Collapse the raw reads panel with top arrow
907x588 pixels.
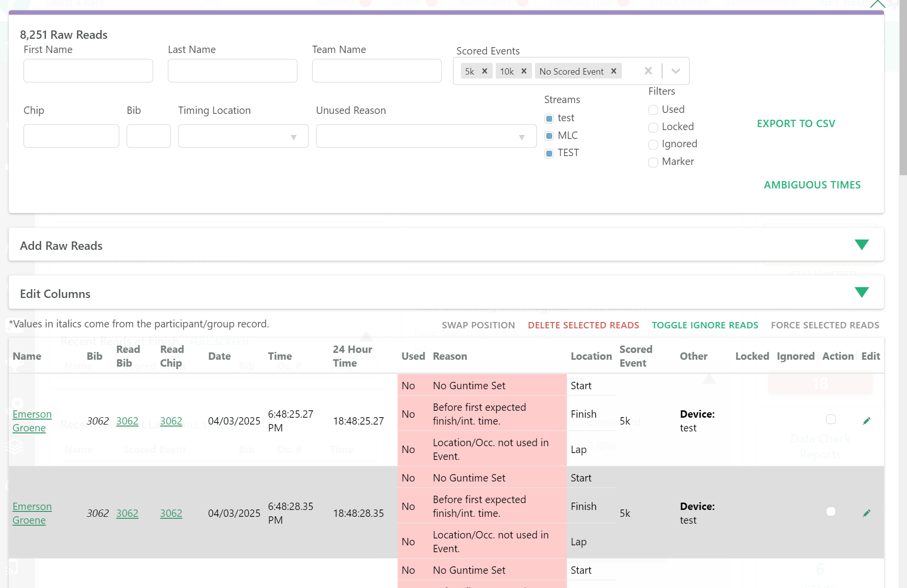pos(877,4)
